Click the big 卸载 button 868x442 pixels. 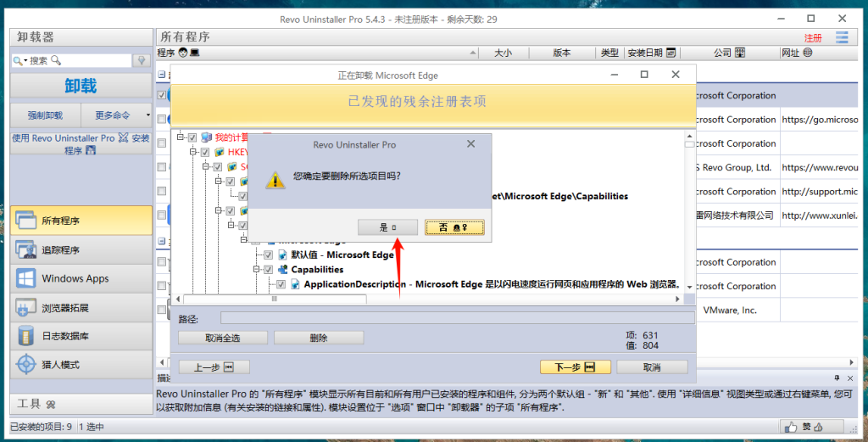pyautogui.click(x=81, y=86)
